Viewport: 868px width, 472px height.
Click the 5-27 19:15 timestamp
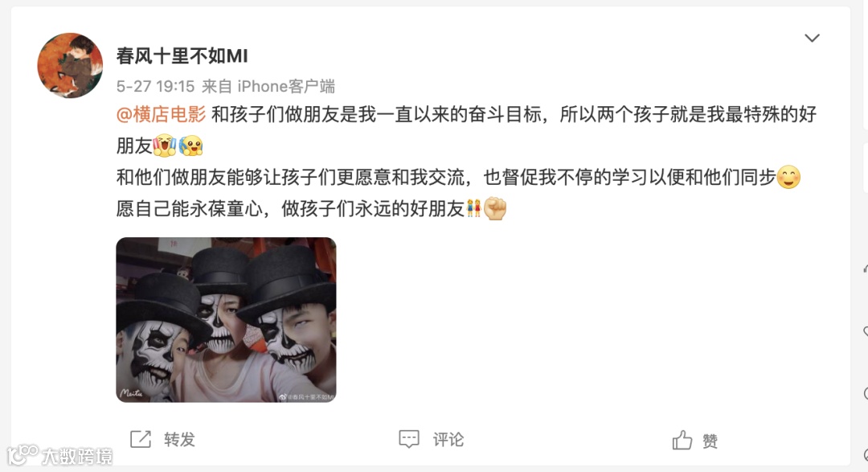[156, 86]
